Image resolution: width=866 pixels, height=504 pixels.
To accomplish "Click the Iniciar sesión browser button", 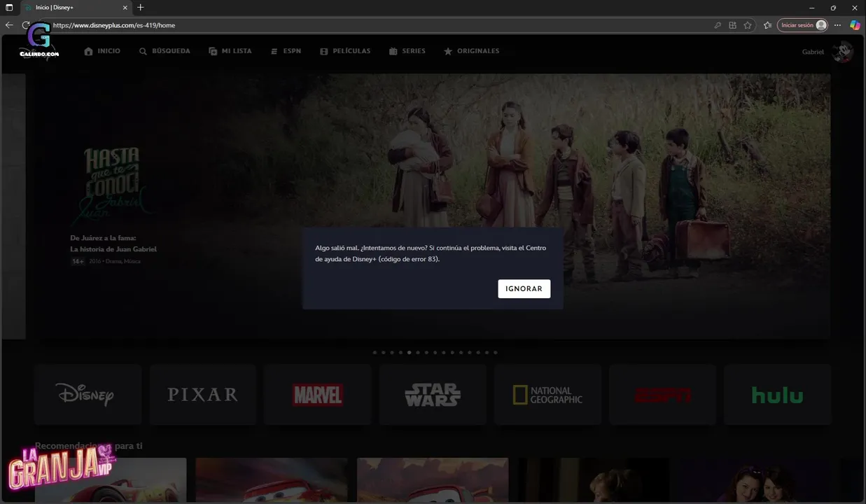I will (x=802, y=25).
